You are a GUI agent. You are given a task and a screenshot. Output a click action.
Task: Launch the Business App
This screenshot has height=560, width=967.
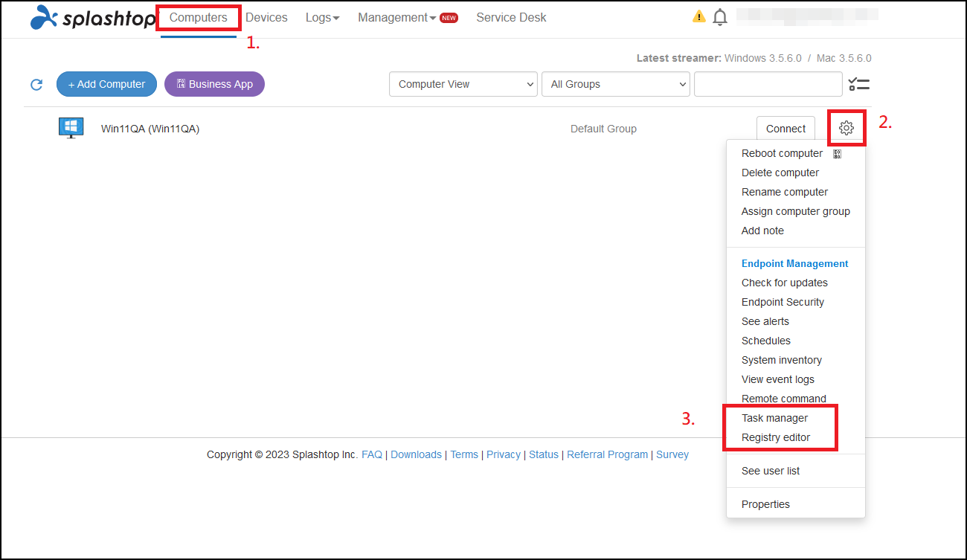(x=214, y=84)
